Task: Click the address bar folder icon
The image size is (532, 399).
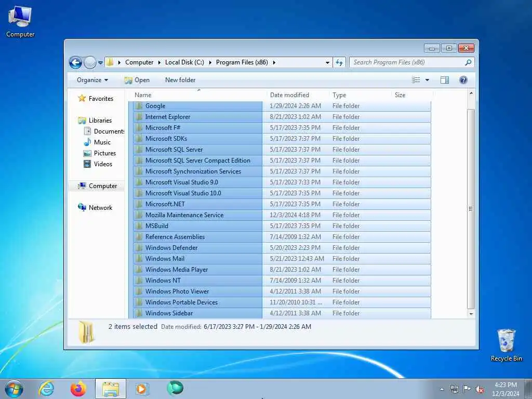Action: [x=110, y=62]
